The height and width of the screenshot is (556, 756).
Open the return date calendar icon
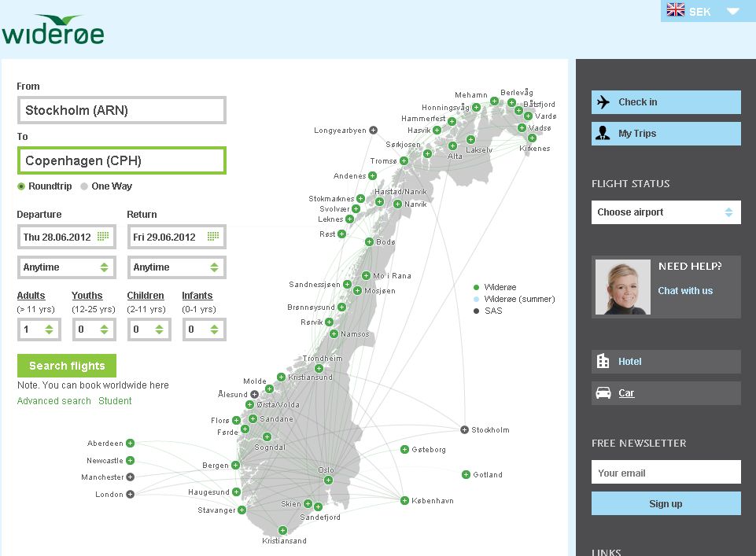point(213,237)
